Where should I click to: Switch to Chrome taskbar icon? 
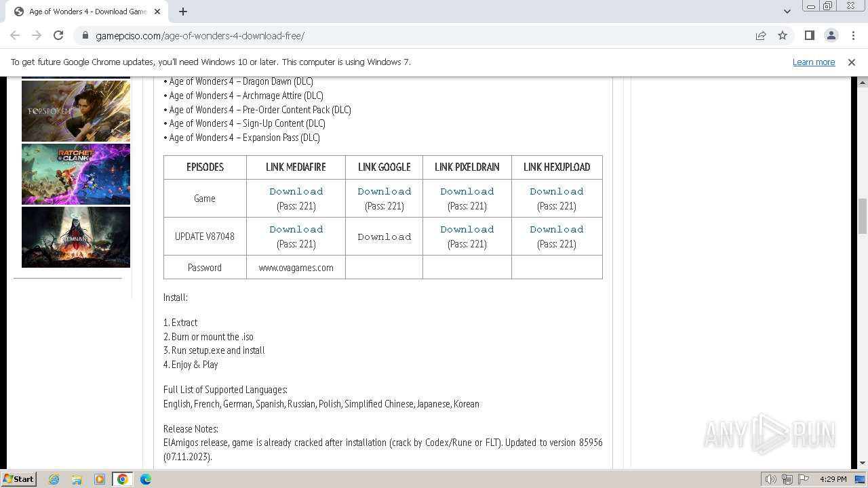123,479
